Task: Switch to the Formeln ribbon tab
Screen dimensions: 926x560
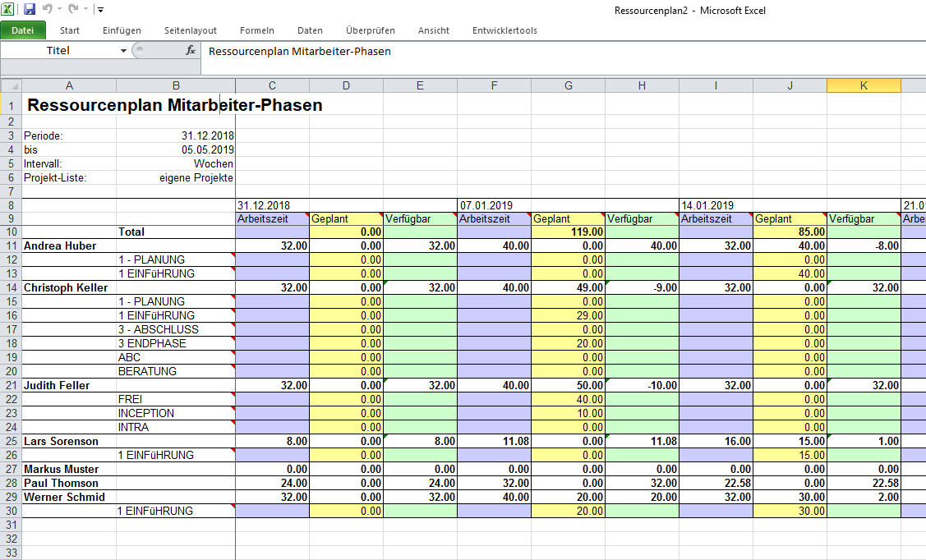Action: tap(257, 30)
